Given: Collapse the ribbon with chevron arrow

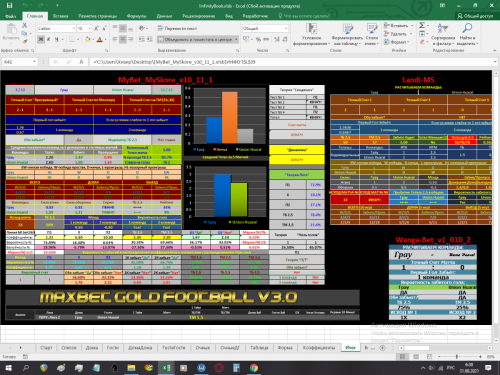Looking at the screenshot, I should coord(494,50).
